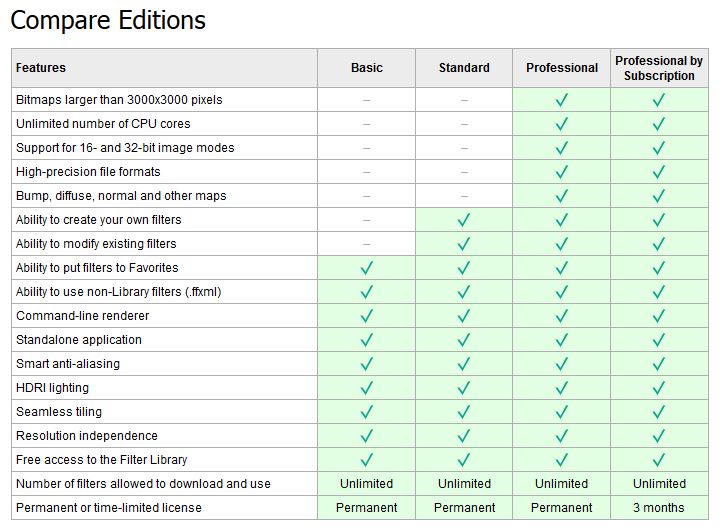This screenshot has height=531, width=725.
Task: Click the Features column header
Action: (x=41, y=68)
